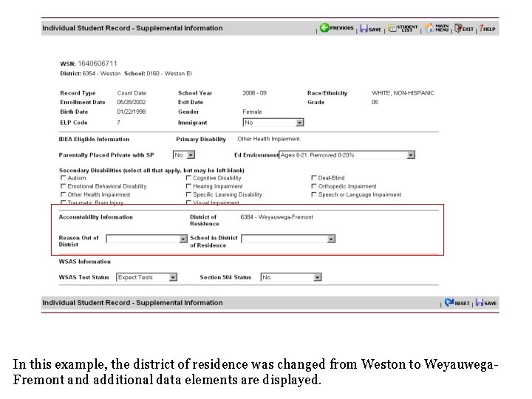Screen dimensions: 532x399
Task: Open the Section 504 Status dropdown
Action: [x=291, y=277]
